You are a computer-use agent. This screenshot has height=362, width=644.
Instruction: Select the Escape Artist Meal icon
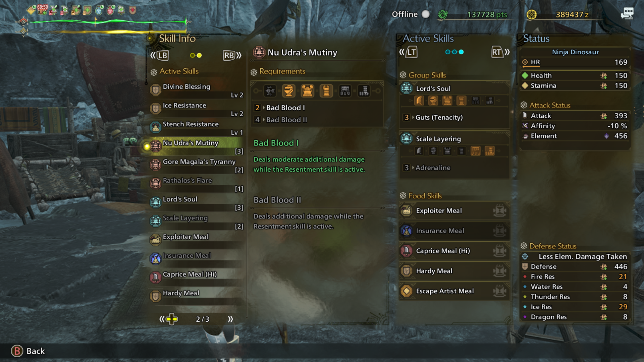point(407,291)
